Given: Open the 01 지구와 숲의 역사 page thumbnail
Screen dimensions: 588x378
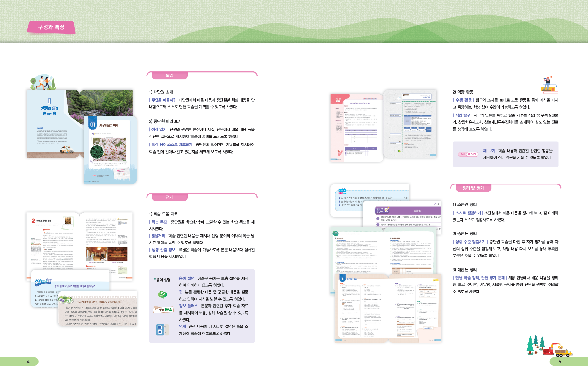Looking at the screenshot, I should tap(110, 150).
